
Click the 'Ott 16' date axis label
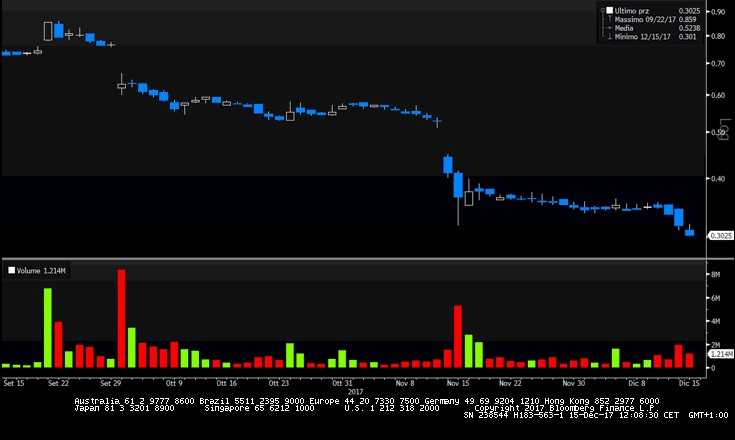226,383
